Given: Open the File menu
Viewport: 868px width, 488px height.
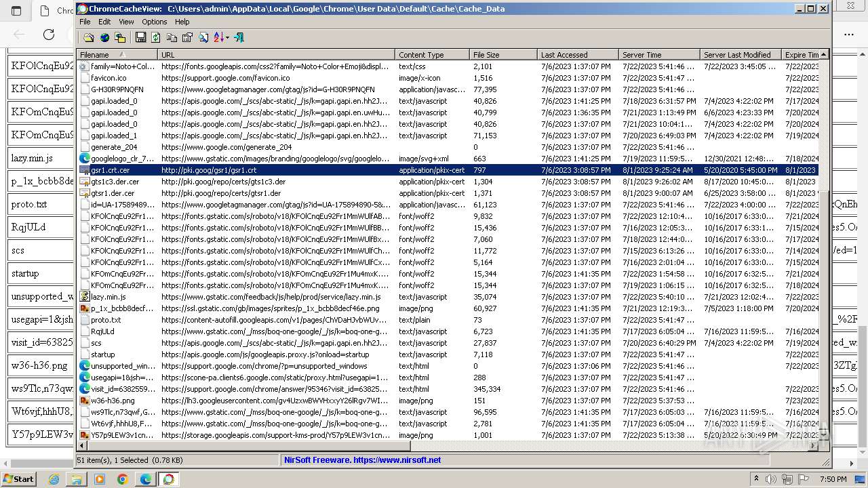Looking at the screenshot, I should [x=85, y=22].
